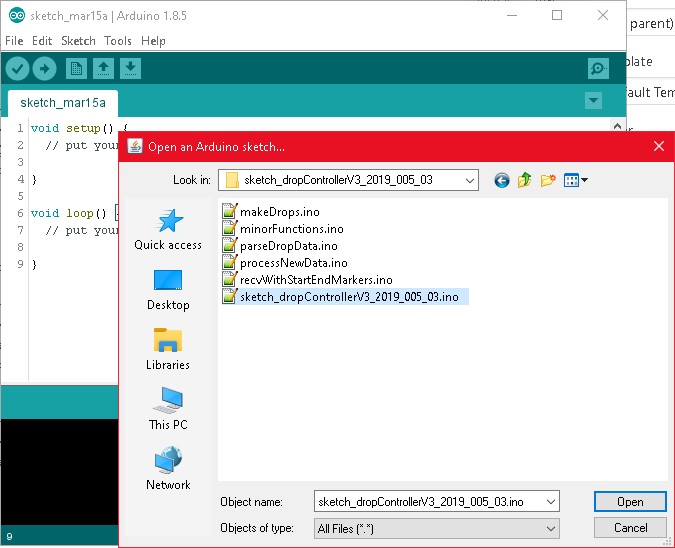The height and width of the screenshot is (548, 675).
Task: Go back using the blue arrow icon
Action: point(502,180)
